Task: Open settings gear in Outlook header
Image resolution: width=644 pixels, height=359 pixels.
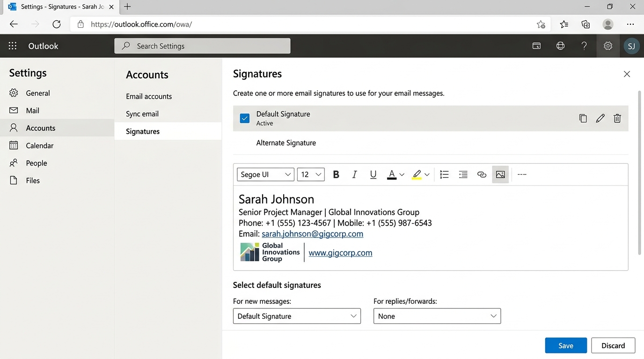Action: pyautogui.click(x=607, y=46)
